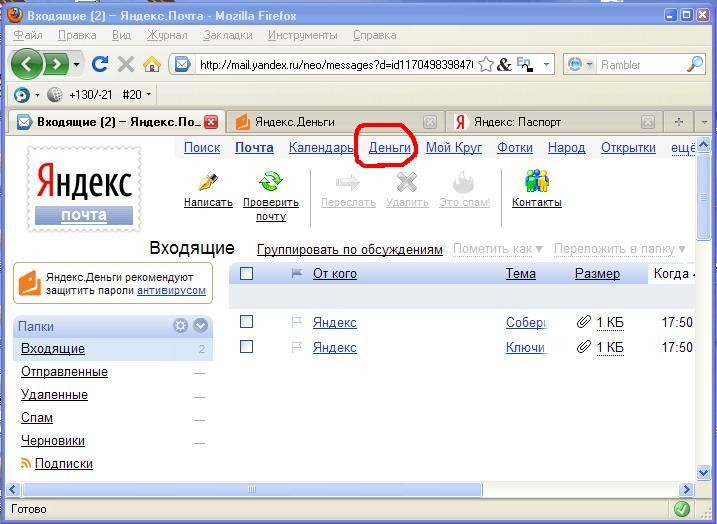717x524 pixels.
Task: Open a new tab with plus button
Action: (679, 122)
